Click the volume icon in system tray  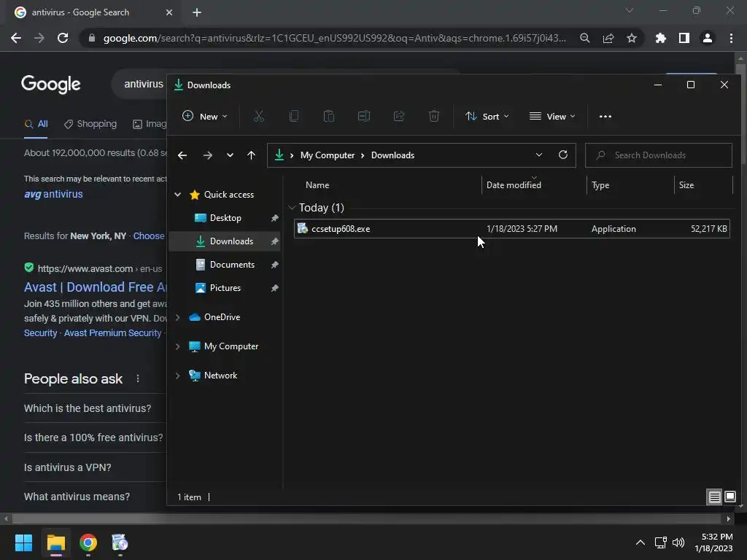click(x=678, y=542)
